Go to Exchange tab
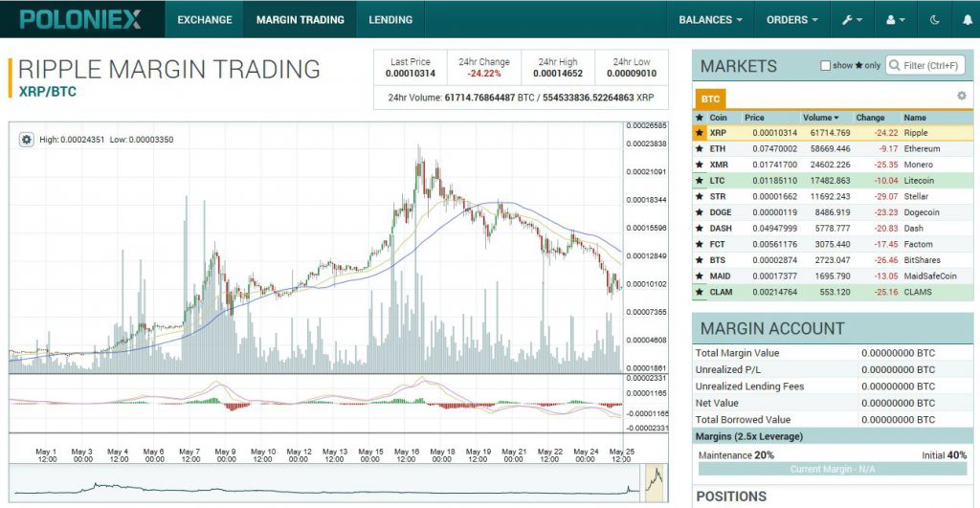This screenshot has height=508, width=980. pos(205,20)
